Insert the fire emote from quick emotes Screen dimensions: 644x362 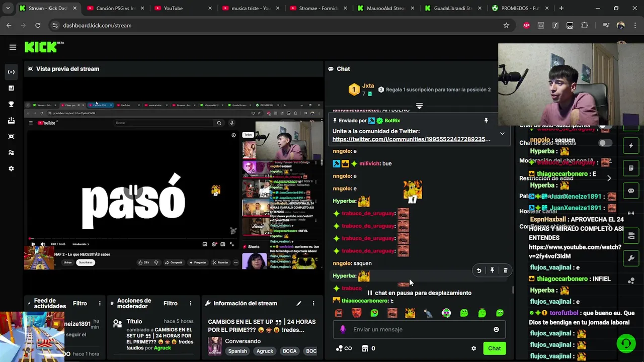pyautogui.click(x=410, y=313)
